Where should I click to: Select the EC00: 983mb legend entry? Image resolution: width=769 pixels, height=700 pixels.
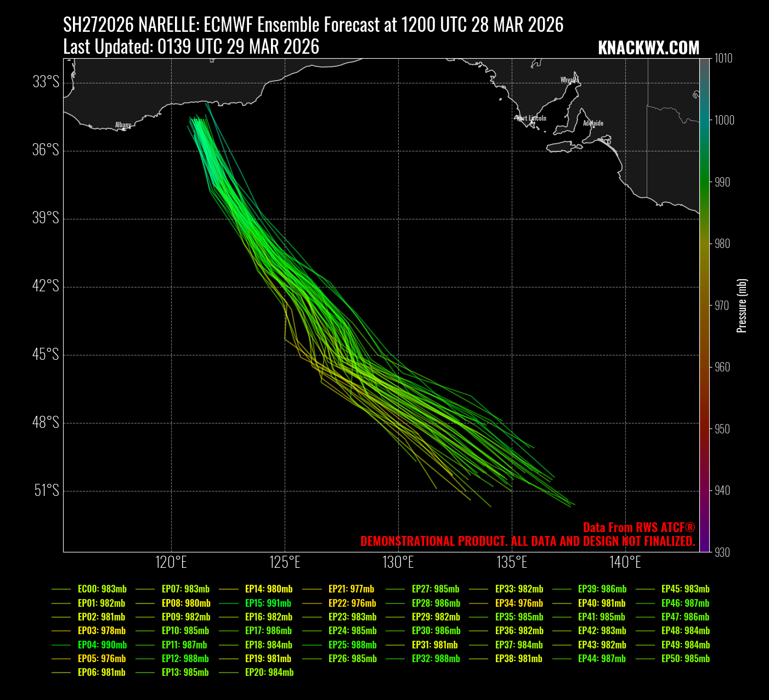click(102, 589)
